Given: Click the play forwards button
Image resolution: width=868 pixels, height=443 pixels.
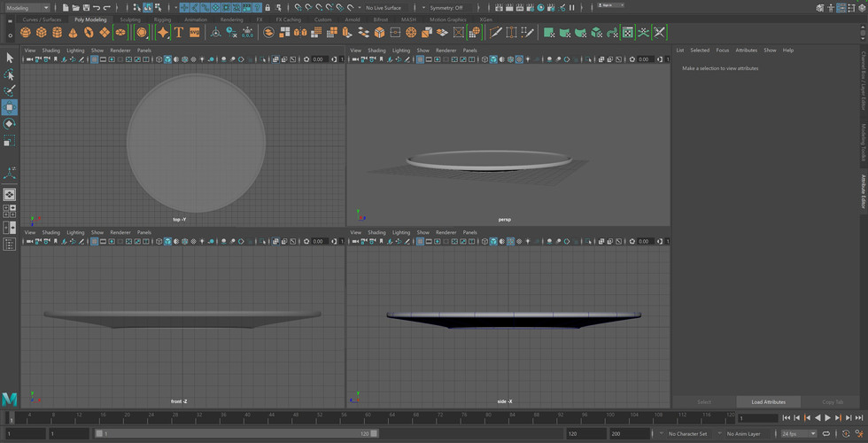Looking at the screenshot, I should 828,418.
